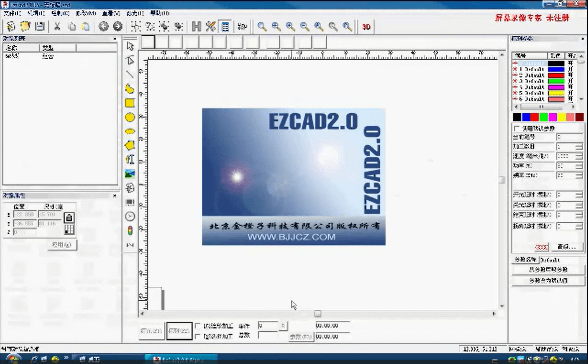Select the Circle tool
This screenshot has height=364, width=588.
[x=130, y=117]
